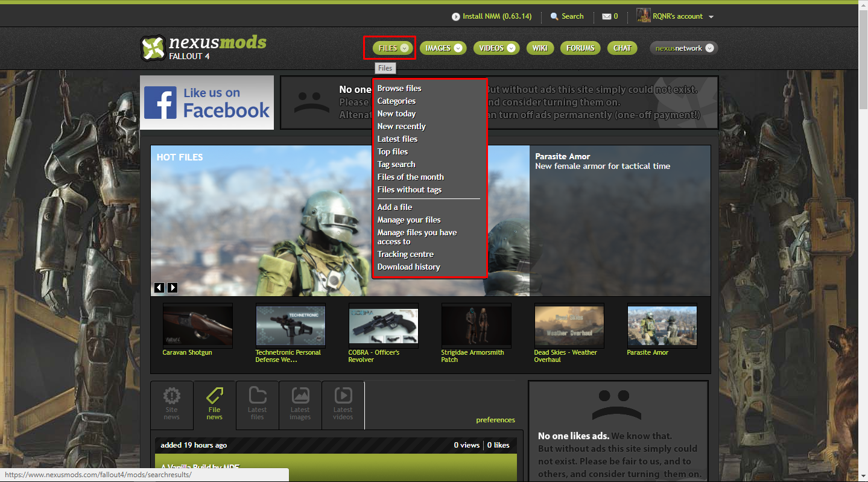Open Tracking centre from the menu

405,254
